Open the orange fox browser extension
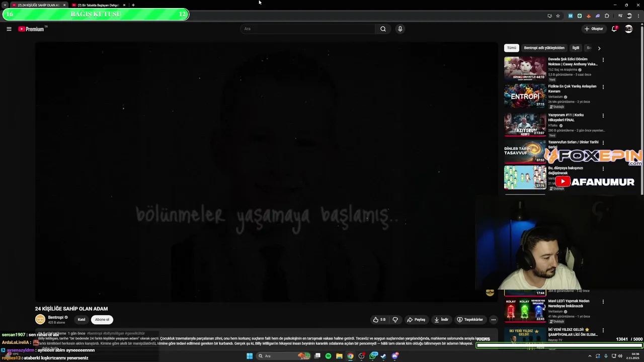This screenshot has height=362, width=644. click(588, 16)
